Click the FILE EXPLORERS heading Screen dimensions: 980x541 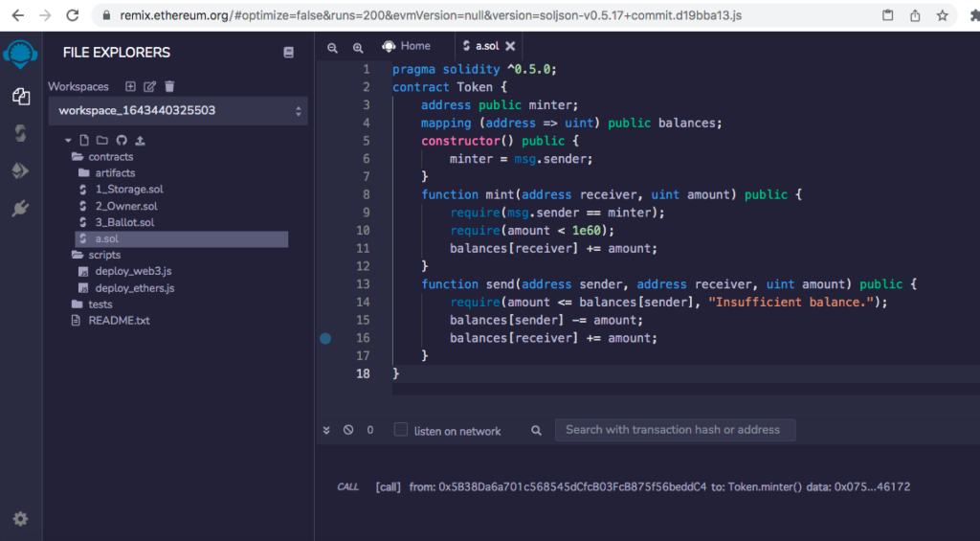(116, 53)
